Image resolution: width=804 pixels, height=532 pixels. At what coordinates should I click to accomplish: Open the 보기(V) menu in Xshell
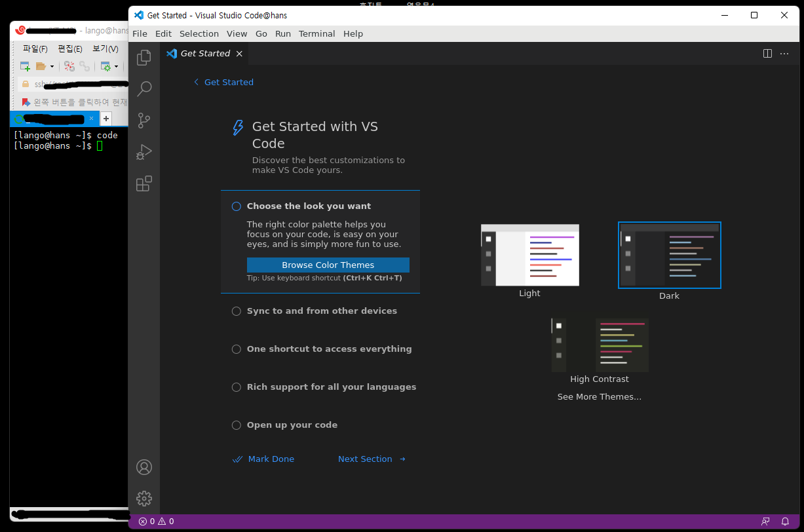[105, 49]
